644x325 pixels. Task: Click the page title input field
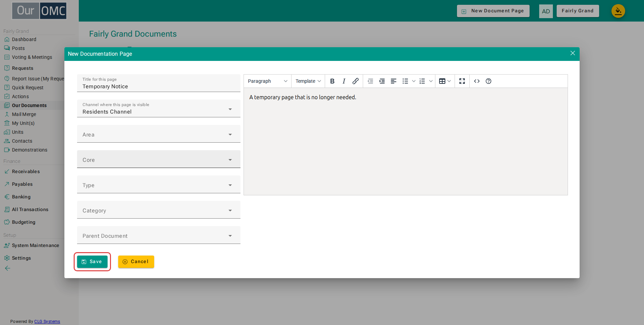[159, 83]
